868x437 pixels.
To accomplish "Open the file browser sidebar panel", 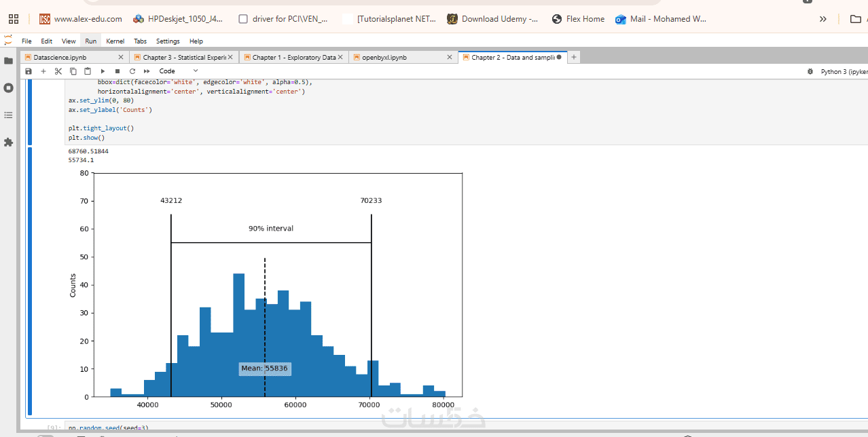I will pos(8,61).
